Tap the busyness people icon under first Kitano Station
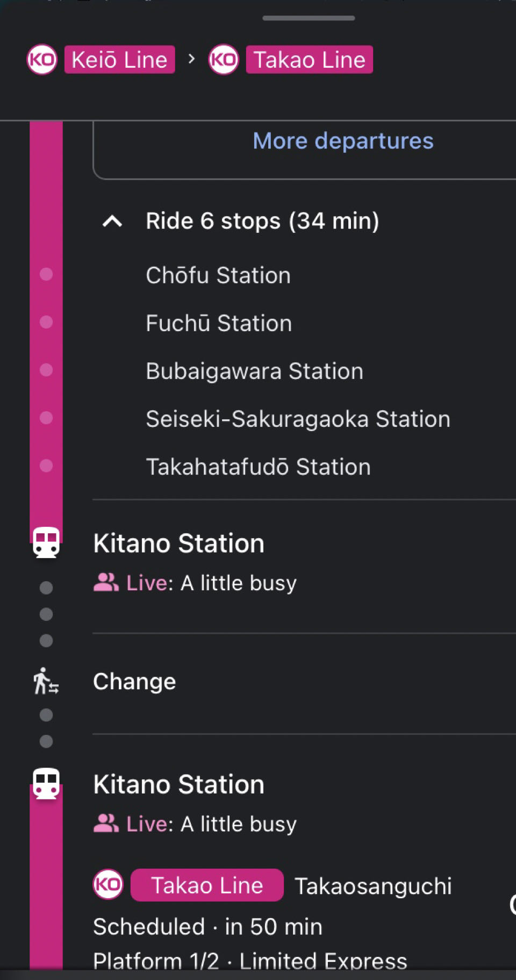This screenshot has width=516, height=980. pos(106,583)
